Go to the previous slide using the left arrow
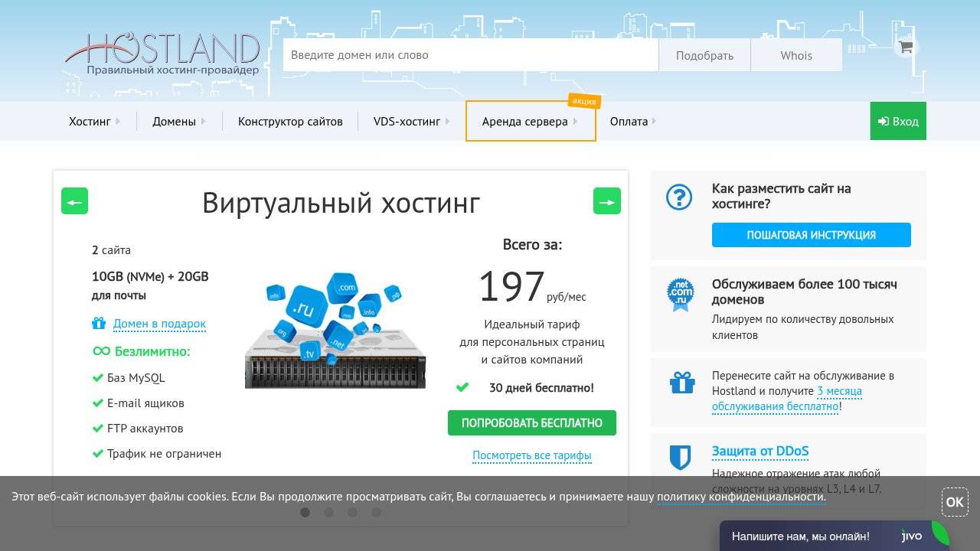980x551 pixels. pos(75,201)
